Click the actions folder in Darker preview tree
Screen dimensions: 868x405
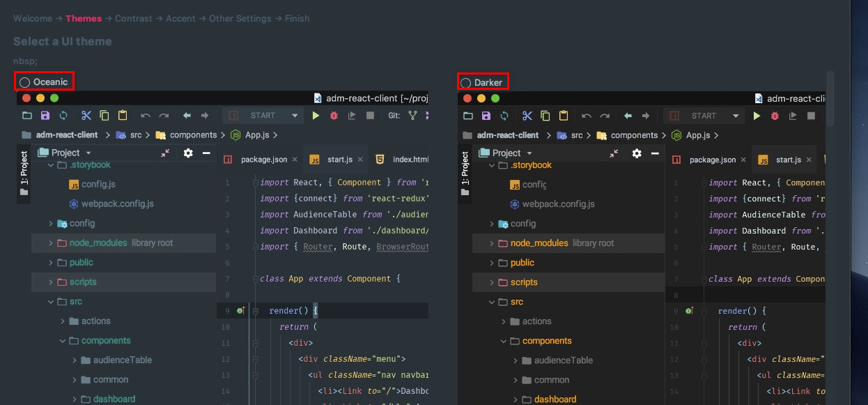[x=531, y=321]
